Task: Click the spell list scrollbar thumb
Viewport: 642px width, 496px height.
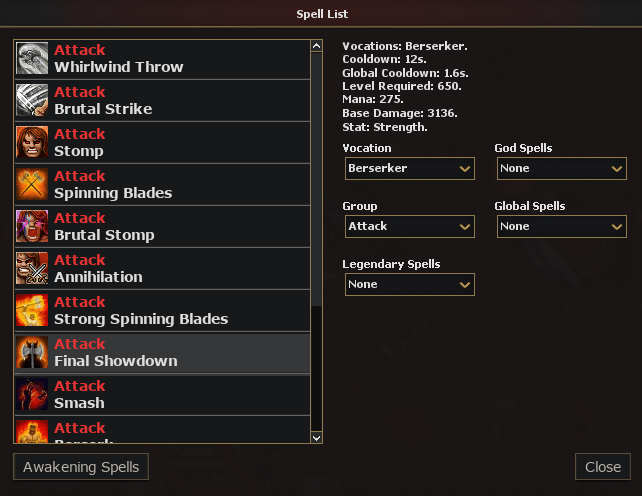Action: pyautogui.click(x=316, y=179)
